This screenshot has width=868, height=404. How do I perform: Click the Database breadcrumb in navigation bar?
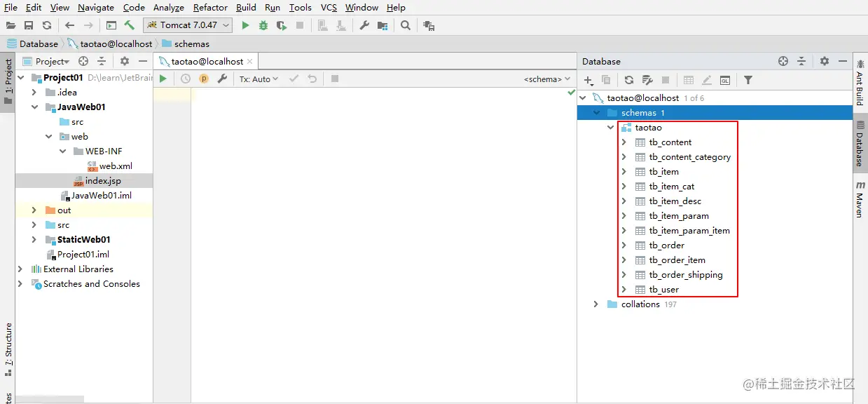click(32, 43)
